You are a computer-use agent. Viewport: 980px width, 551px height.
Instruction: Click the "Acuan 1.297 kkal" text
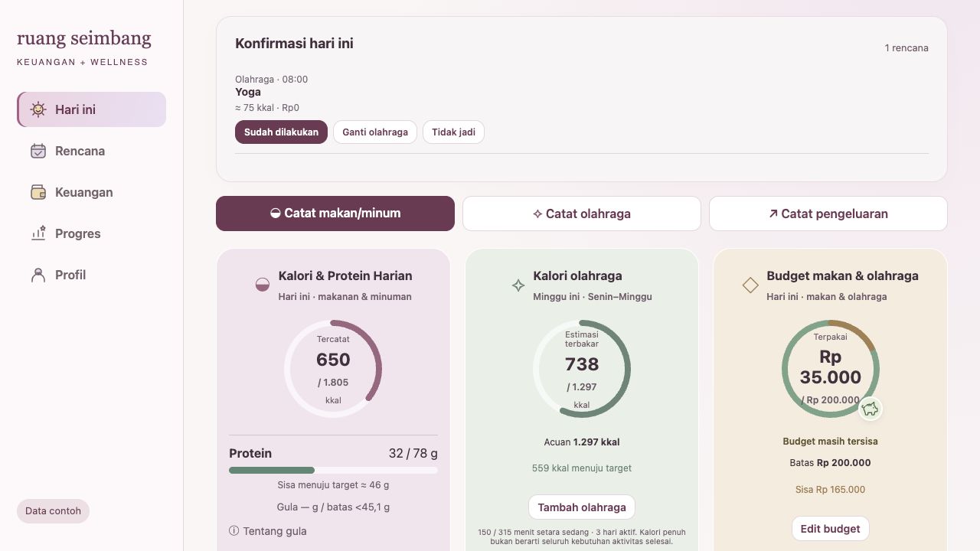(582, 442)
